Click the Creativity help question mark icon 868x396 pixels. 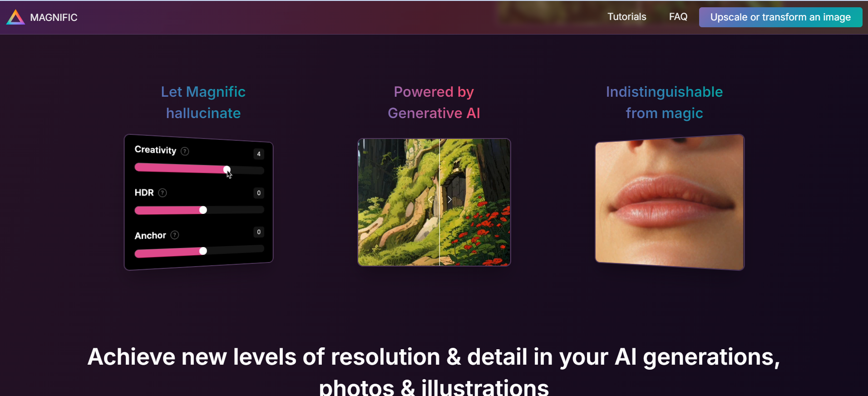[x=185, y=151]
